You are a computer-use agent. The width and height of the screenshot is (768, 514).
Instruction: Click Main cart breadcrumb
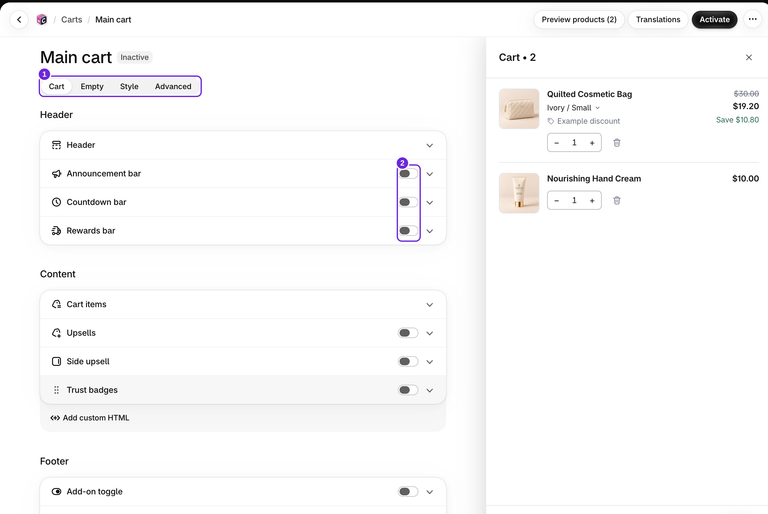(113, 20)
